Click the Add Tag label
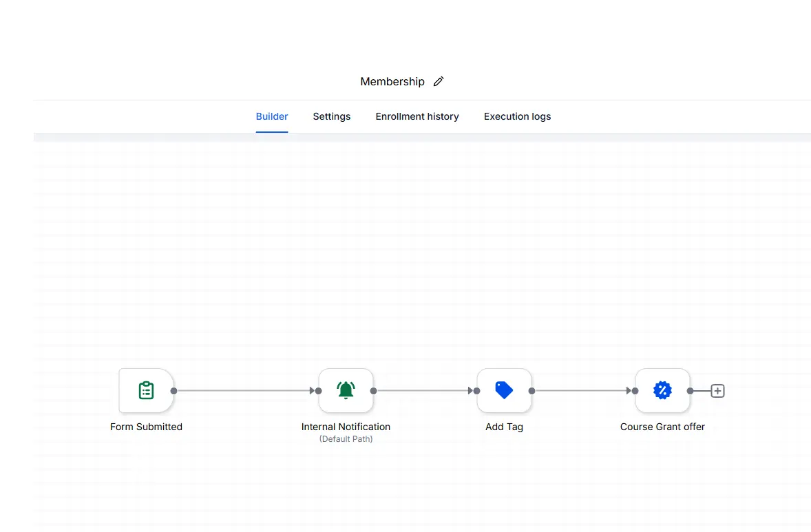Screen dimensions: 811x532 click(504, 427)
